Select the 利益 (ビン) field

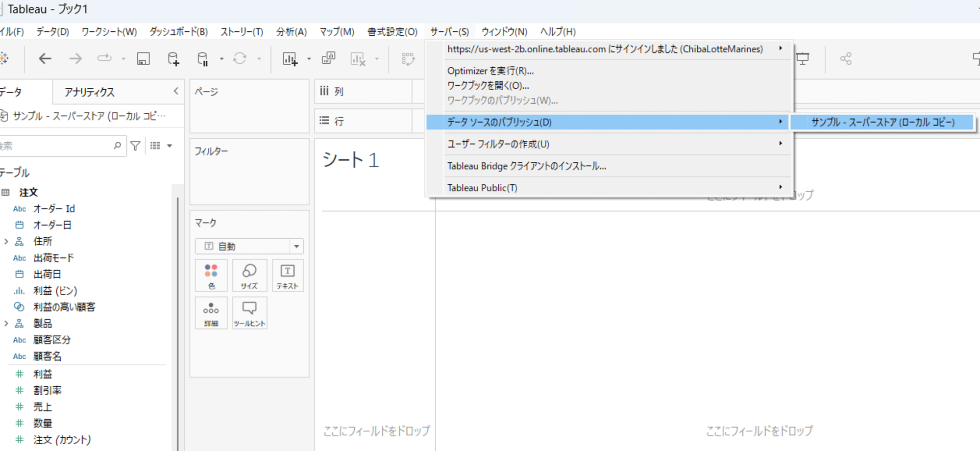click(x=55, y=291)
